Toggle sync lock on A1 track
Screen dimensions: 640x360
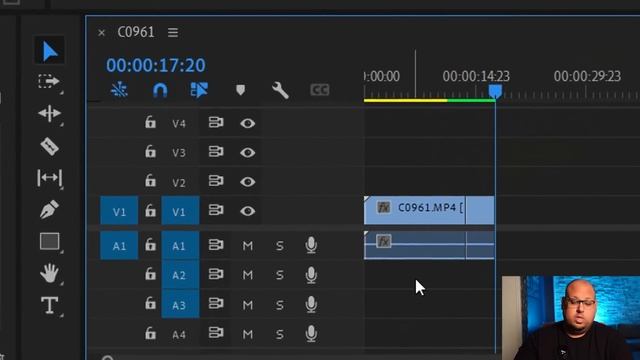(x=216, y=245)
